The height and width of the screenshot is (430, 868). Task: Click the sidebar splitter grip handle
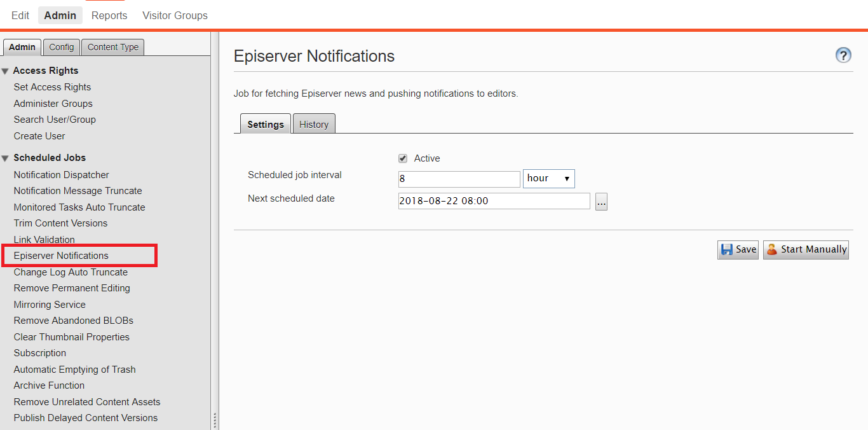(215, 420)
